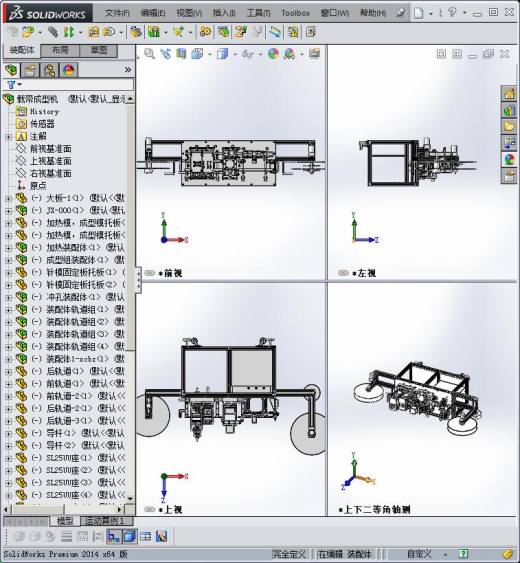
Task: Switch to the DisplayManager tab
Action: pyautogui.click(x=68, y=70)
